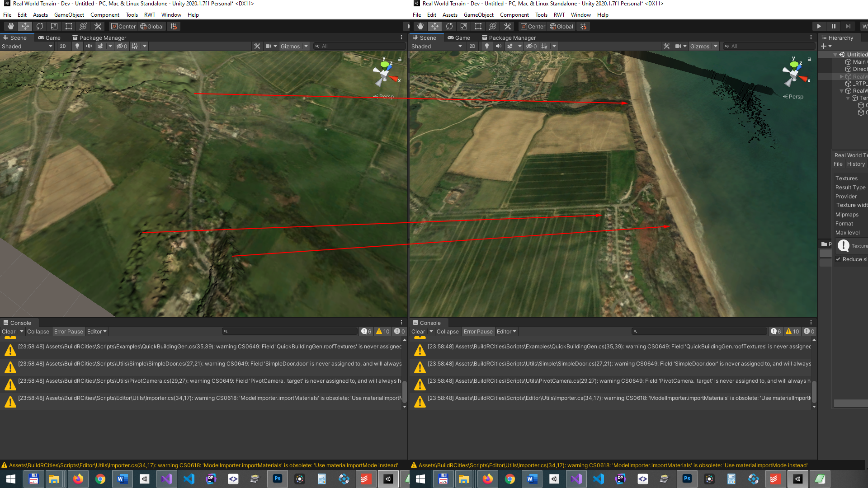
Task: Click the Step button in right Unity window
Action: (848, 26)
